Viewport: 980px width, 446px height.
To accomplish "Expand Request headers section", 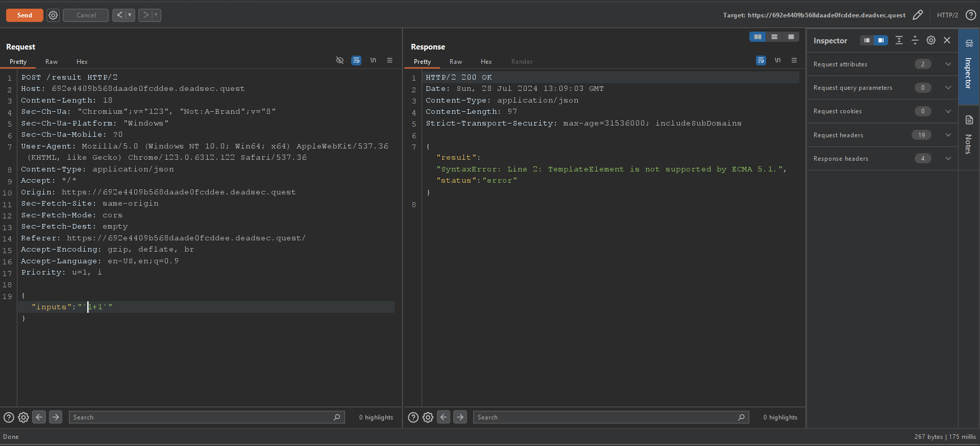I will tap(948, 135).
